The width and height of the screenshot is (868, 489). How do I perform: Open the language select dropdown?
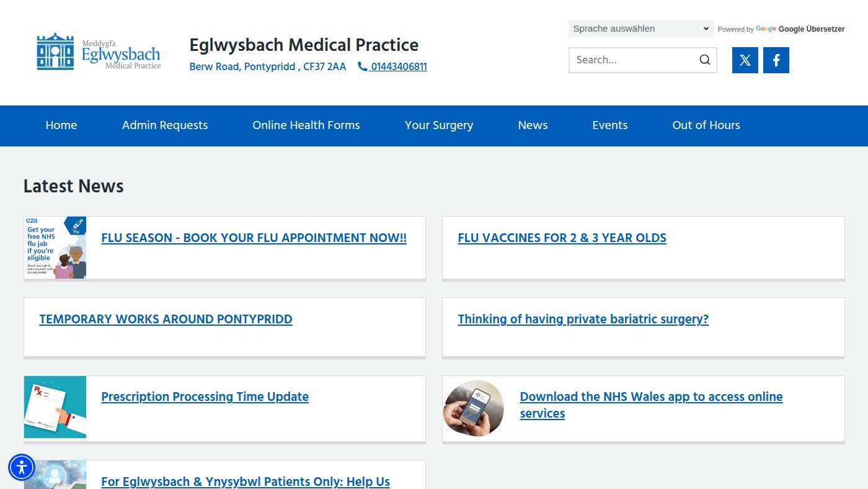pos(641,29)
